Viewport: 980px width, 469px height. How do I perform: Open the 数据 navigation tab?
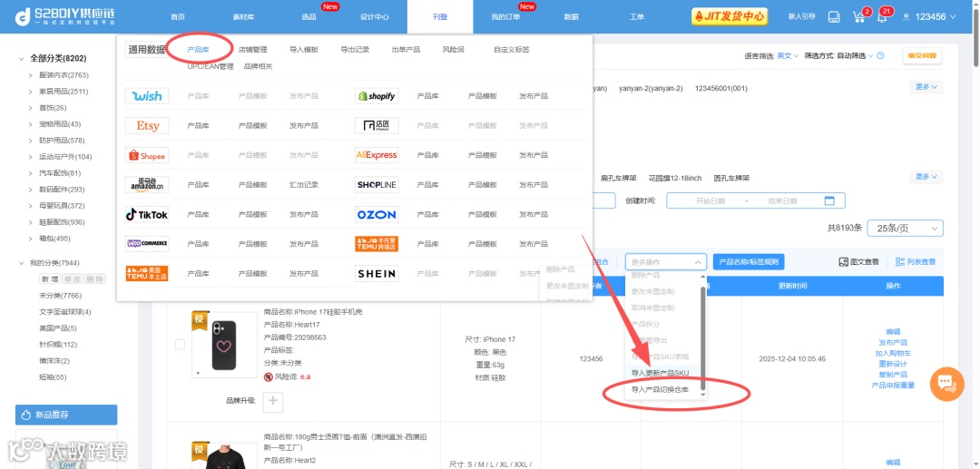point(572,17)
